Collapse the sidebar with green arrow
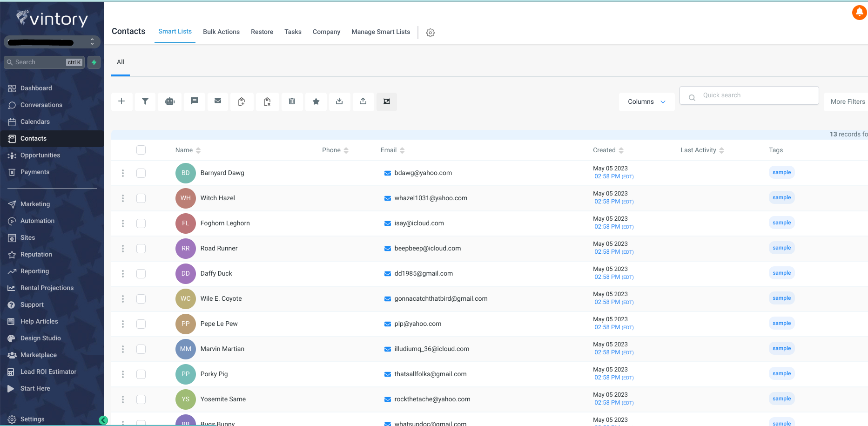Image resolution: width=868 pixels, height=426 pixels. click(103, 420)
